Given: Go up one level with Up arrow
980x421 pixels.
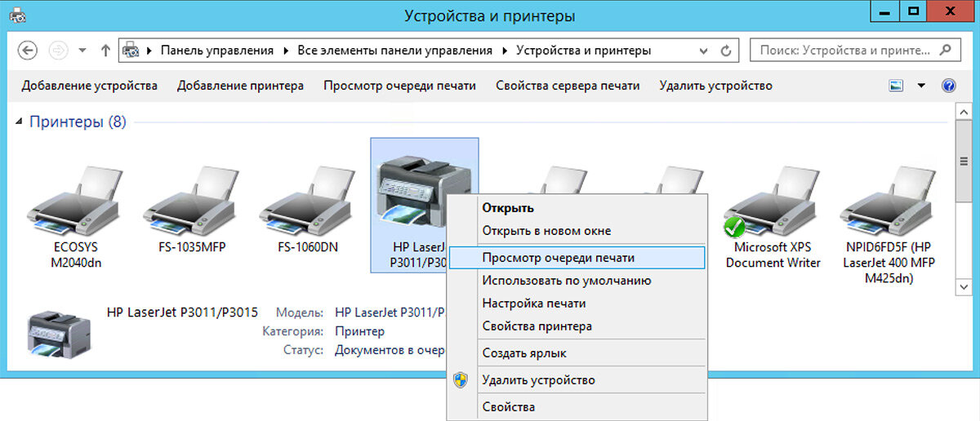Looking at the screenshot, I should coord(105,51).
